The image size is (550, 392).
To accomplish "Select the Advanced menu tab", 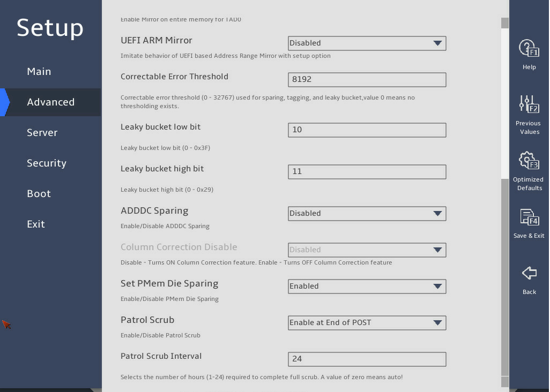I will (x=50, y=102).
